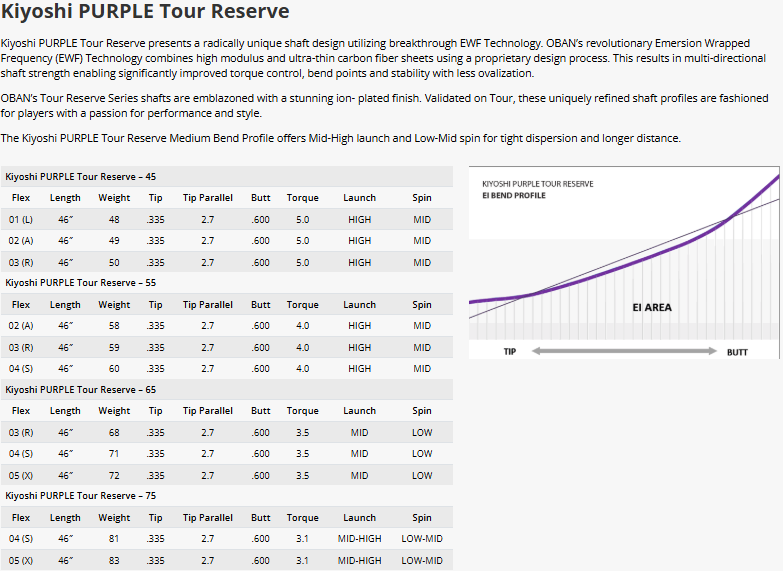Click the Kiyoshi PURPLE Tour Reserve heading
Image resolution: width=783 pixels, height=571 pixels.
[145, 11]
